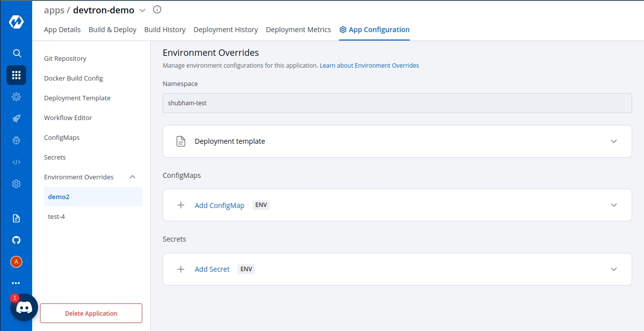Open the applications grid icon
The width and height of the screenshot is (644, 331).
click(16, 75)
